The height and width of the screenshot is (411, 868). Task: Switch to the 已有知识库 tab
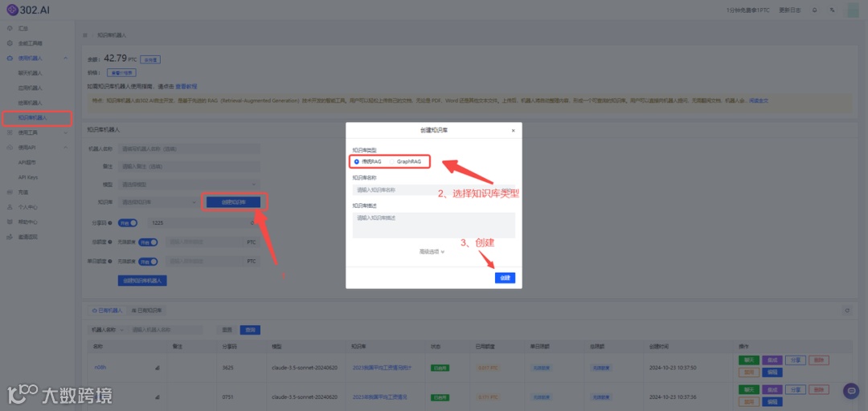pos(145,311)
